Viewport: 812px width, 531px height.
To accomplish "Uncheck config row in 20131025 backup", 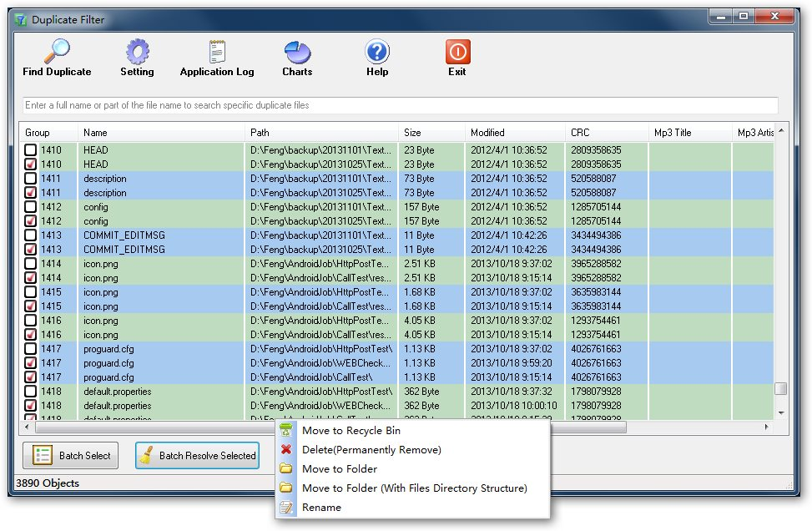I will [31, 220].
